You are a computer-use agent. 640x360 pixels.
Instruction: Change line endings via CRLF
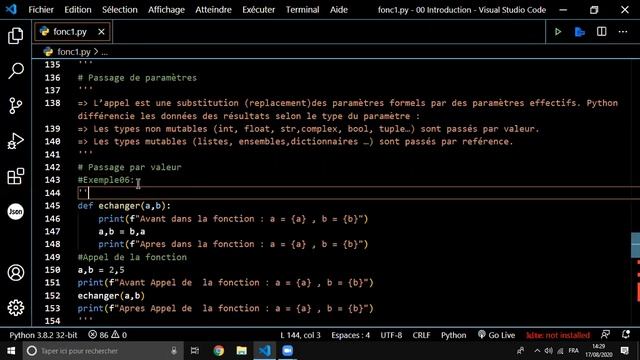[421, 335]
